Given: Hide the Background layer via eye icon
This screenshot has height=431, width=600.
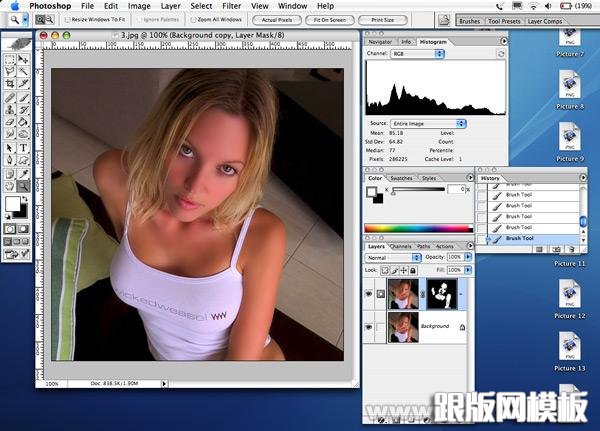Looking at the screenshot, I should point(368,327).
